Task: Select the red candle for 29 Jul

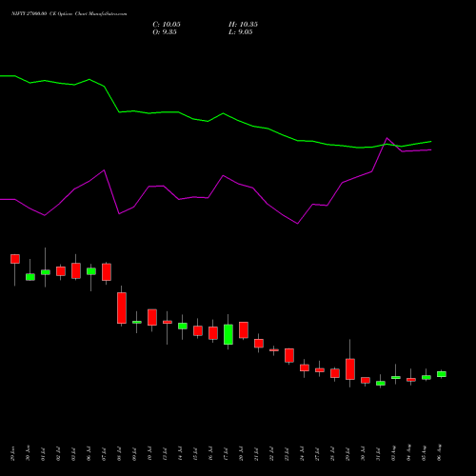Action: click(x=350, y=369)
